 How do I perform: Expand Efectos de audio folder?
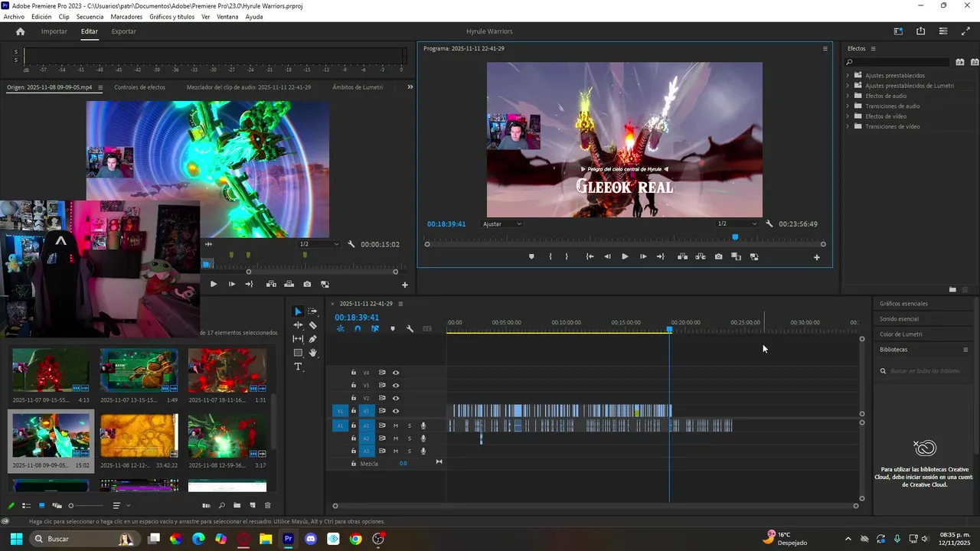pos(848,96)
